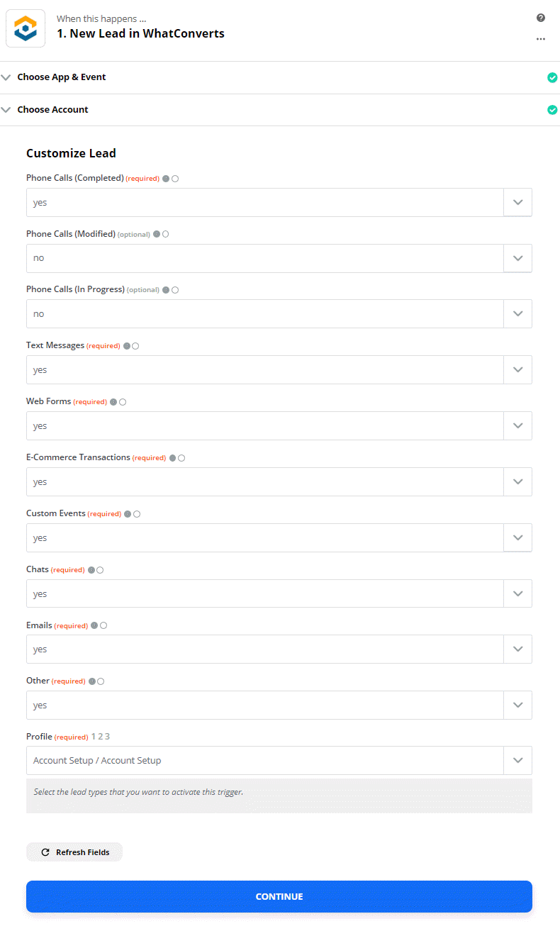This screenshot has height=926, width=560.
Task: Click the green checkmark for Choose App & Event
Action: pyautogui.click(x=552, y=77)
